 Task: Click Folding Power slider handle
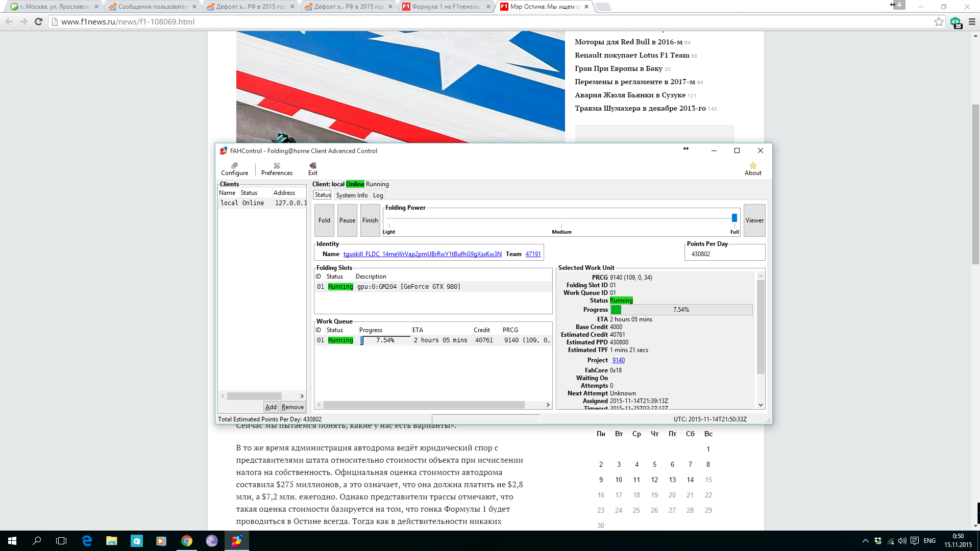point(734,218)
